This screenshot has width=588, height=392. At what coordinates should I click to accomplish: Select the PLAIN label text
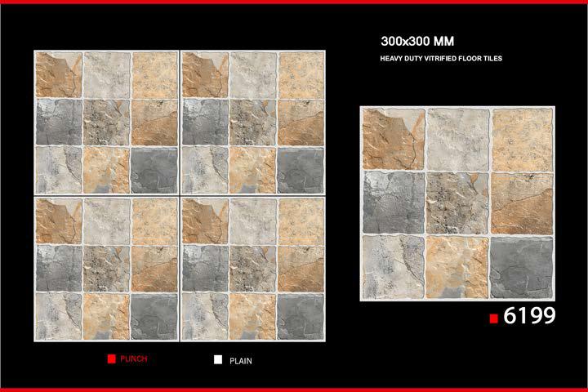pyautogui.click(x=241, y=361)
